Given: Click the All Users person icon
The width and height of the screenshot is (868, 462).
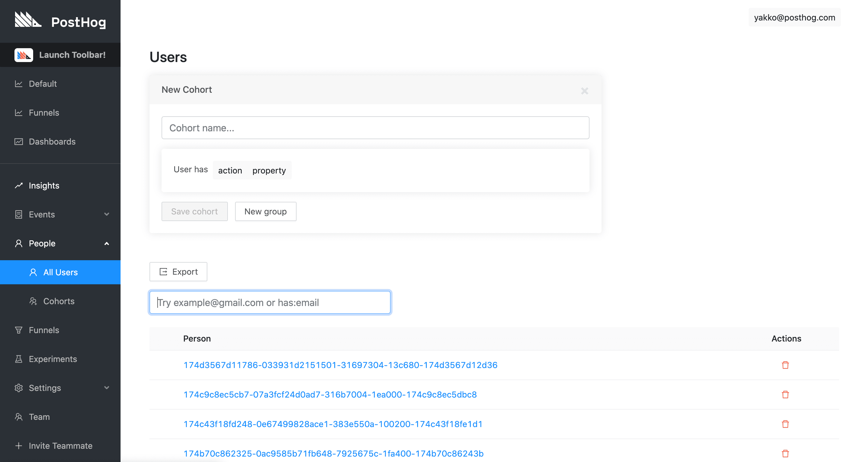Looking at the screenshot, I should 33,273.
